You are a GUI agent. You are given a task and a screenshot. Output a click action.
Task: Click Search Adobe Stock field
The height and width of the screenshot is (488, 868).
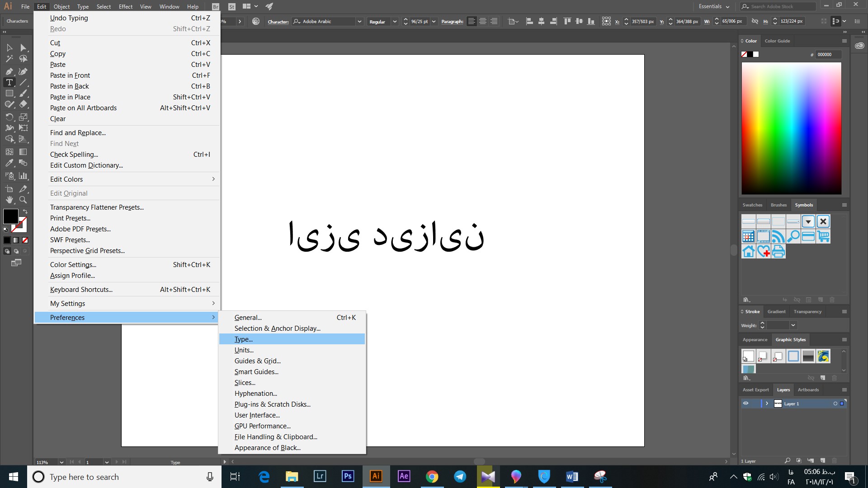tap(778, 6)
